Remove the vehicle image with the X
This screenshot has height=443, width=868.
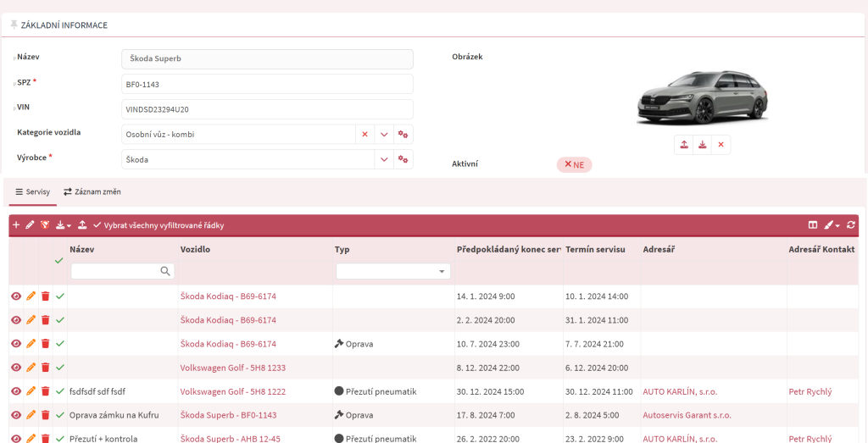click(x=721, y=145)
